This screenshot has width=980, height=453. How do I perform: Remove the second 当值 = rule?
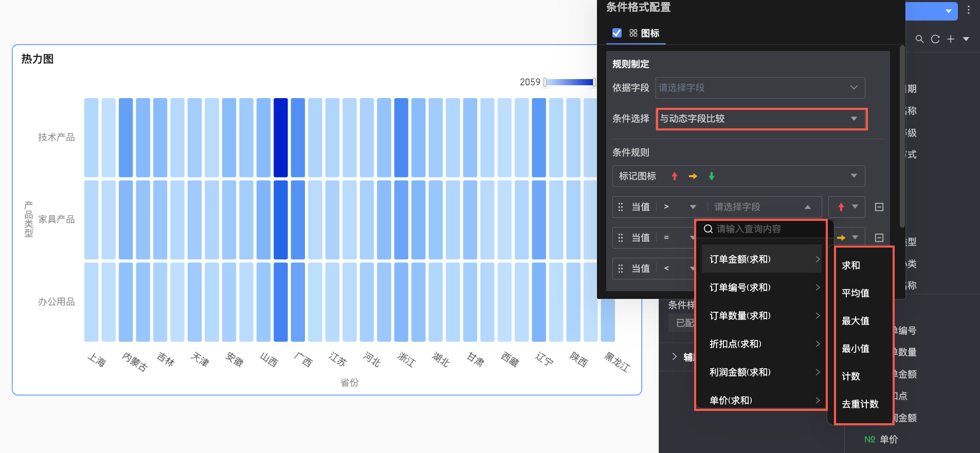tap(879, 238)
